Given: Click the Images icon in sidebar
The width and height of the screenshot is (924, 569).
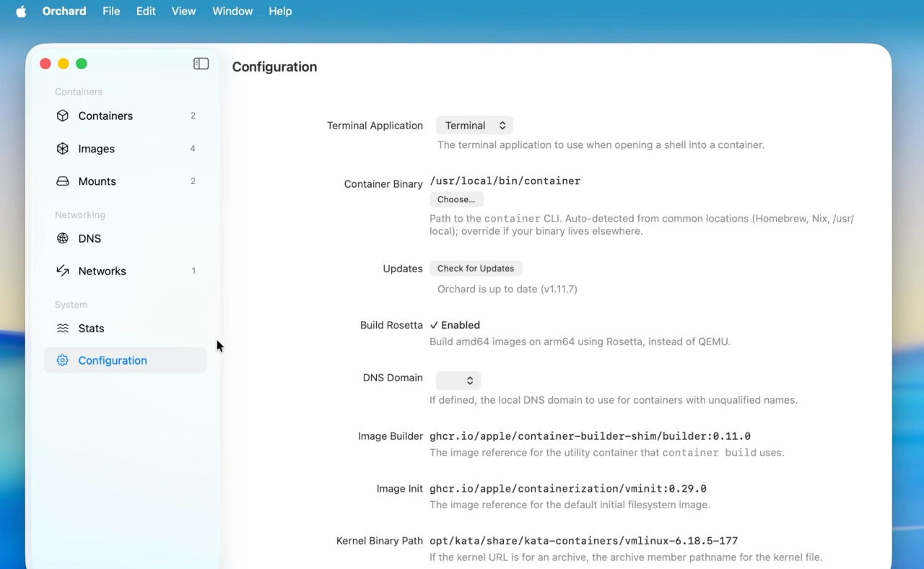Looking at the screenshot, I should click(63, 149).
